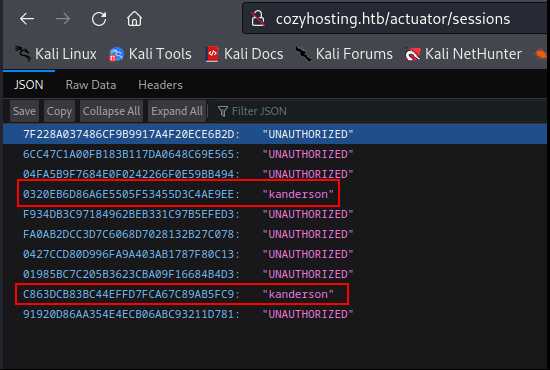
Task: Reload the actuator sessions page
Action: [99, 19]
